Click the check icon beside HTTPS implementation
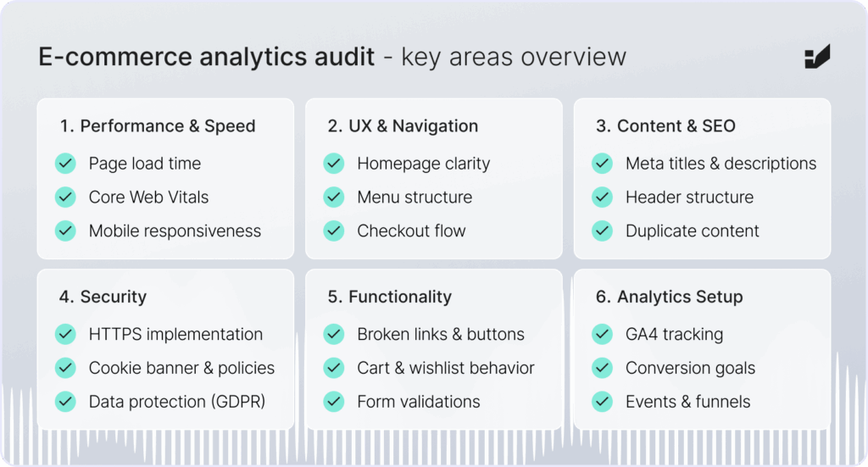 (65, 334)
